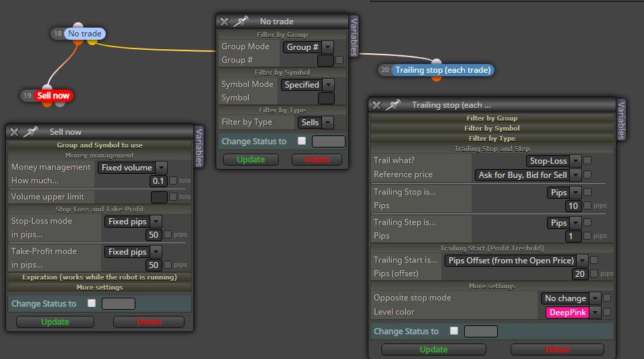
Task: Open Opposite stop mode No change dropdown
Action: (x=571, y=298)
